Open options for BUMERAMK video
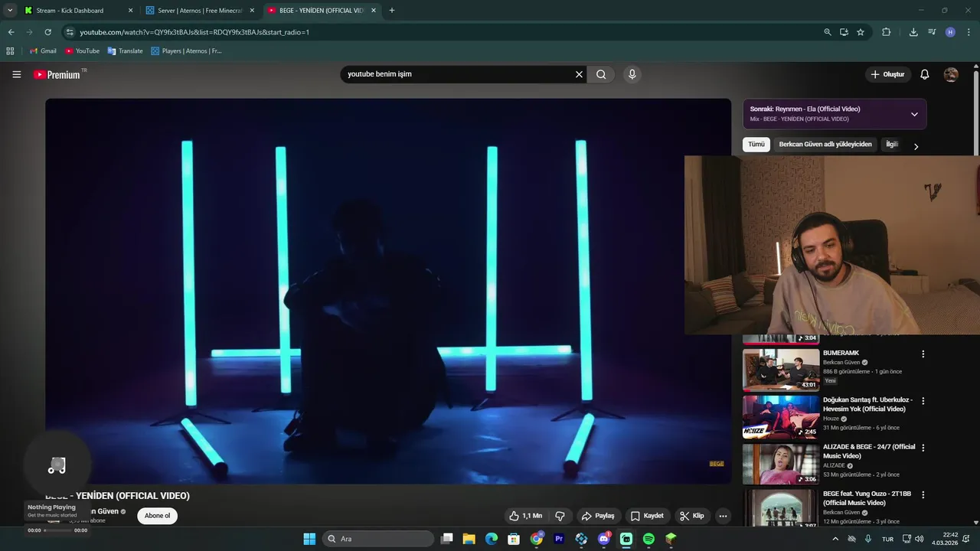 (x=923, y=354)
